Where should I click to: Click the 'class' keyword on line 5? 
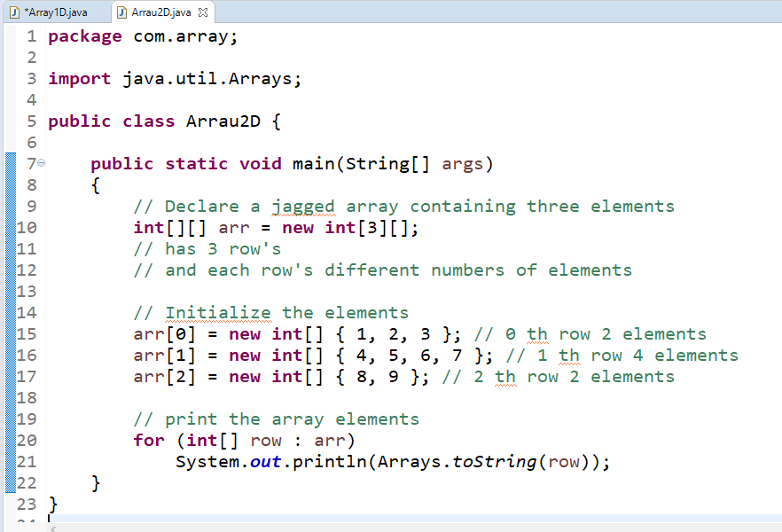point(149,121)
